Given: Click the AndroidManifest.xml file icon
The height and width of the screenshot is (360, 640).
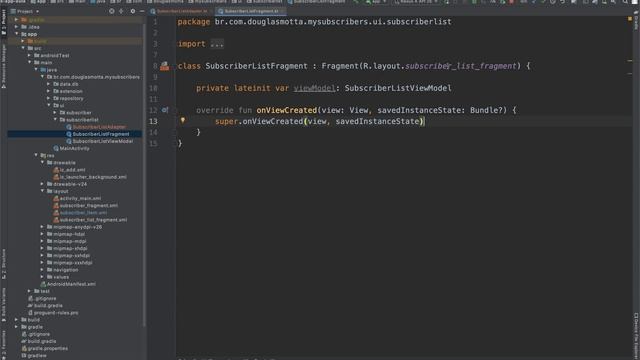Looking at the screenshot, I should (43, 284).
